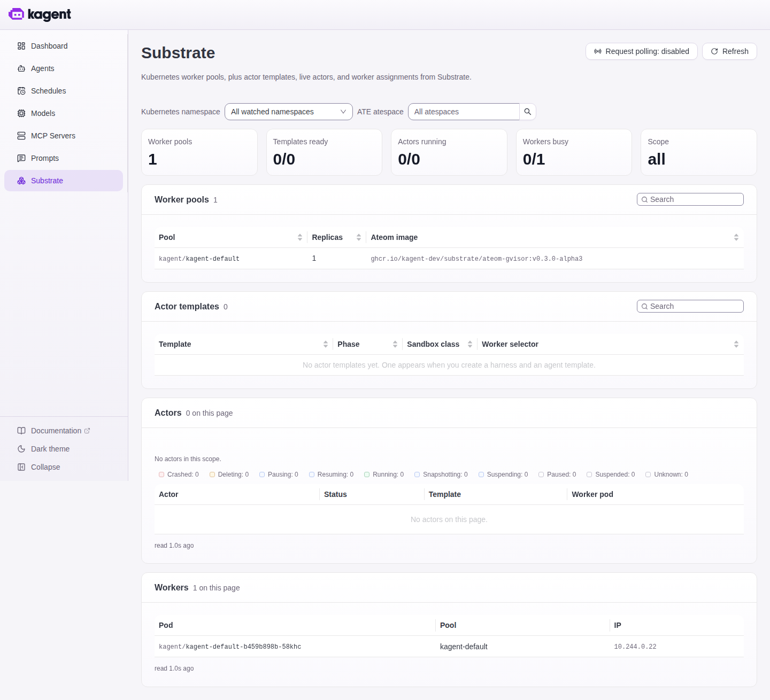The width and height of the screenshot is (770, 700).
Task: Sort by Ateom image column arrows
Action: click(736, 237)
